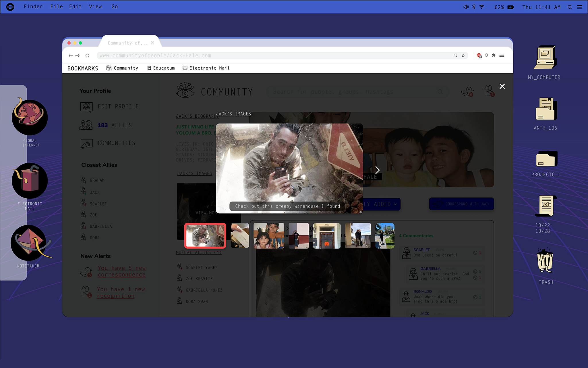The height and width of the screenshot is (368, 588).
Task: Select the warehouse selfie thumbnail
Action: coord(205,235)
